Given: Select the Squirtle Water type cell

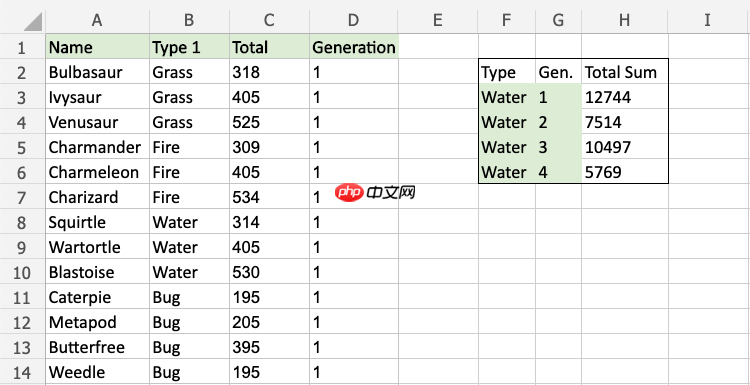Looking at the screenshot, I should point(189,222).
